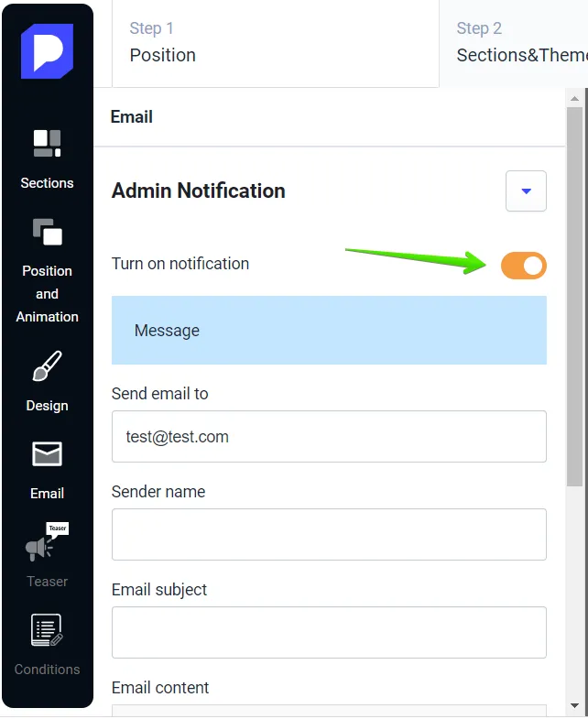
Task: Open Position and Animation sidebar icon
Action: [48, 232]
